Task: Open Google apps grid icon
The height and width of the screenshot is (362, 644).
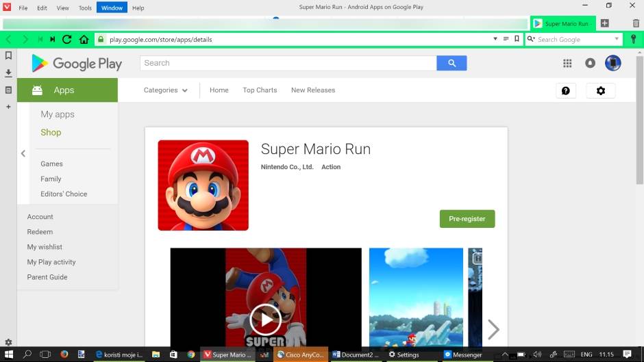Action: click(x=567, y=63)
